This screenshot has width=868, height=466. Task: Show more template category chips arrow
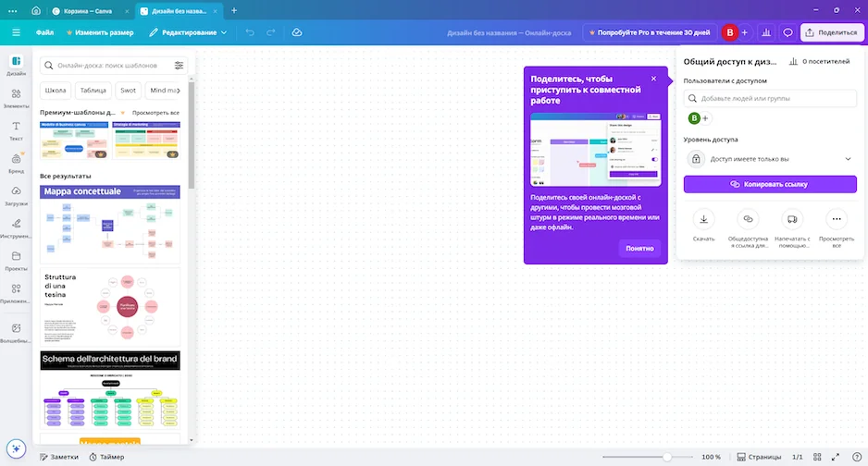179,91
